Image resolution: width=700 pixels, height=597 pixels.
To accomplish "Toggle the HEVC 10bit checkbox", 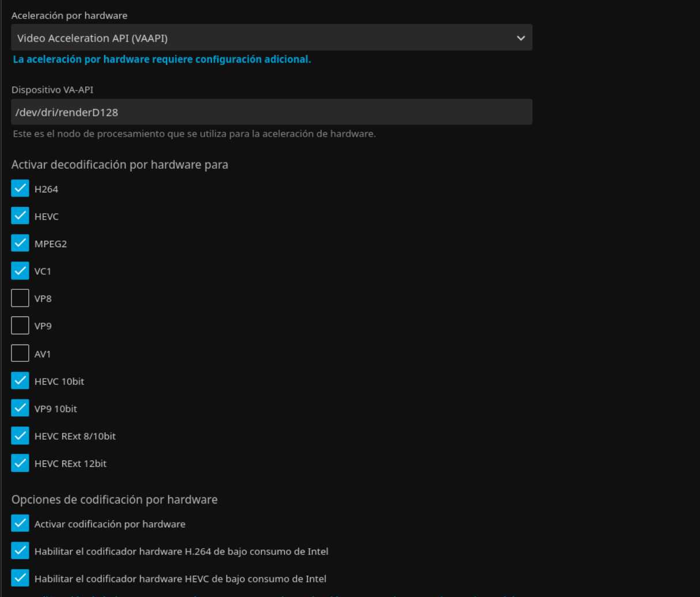I will [x=20, y=381].
